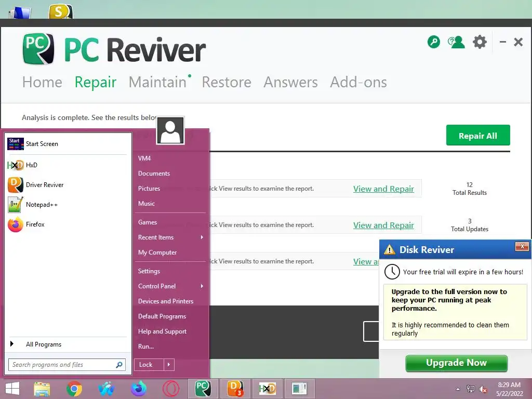Switch to Driver Reviver taskbar button
This screenshot has width=532, height=399.
point(235,389)
